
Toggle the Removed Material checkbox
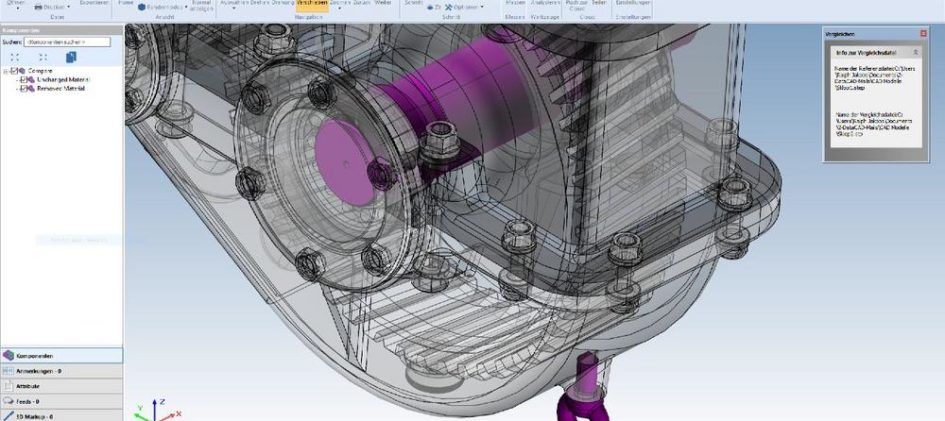[x=25, y=89]
